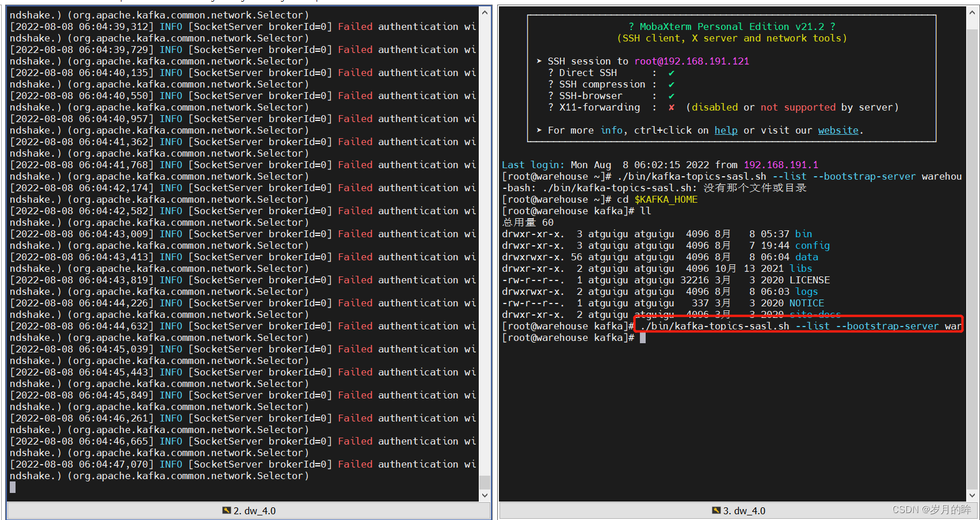
Task: Click the terminal icon on the '3. dw_4.0' tab
Action: tap(716, 511)
